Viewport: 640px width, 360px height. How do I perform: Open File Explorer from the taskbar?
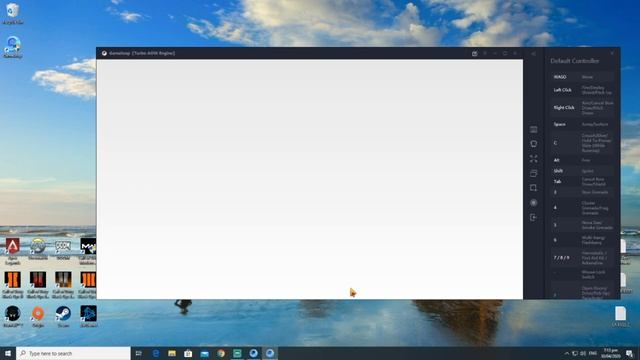(x=172, y=353)
